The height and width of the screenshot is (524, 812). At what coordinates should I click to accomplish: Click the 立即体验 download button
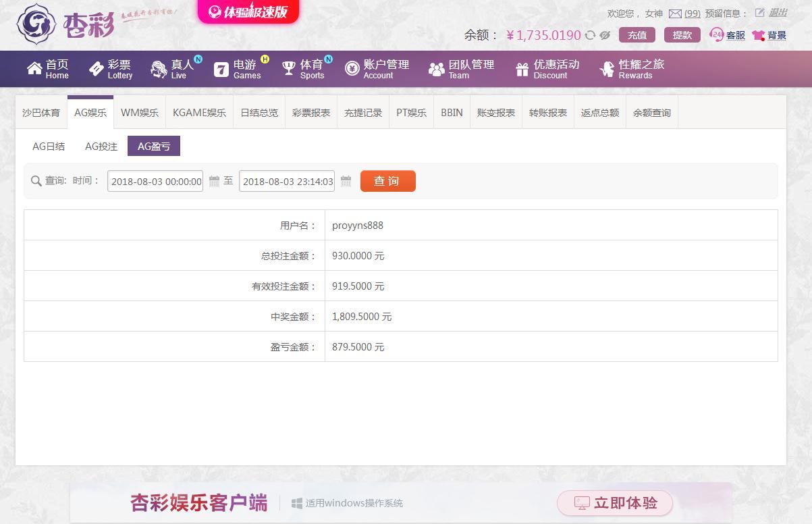click(x=615, y=503)
